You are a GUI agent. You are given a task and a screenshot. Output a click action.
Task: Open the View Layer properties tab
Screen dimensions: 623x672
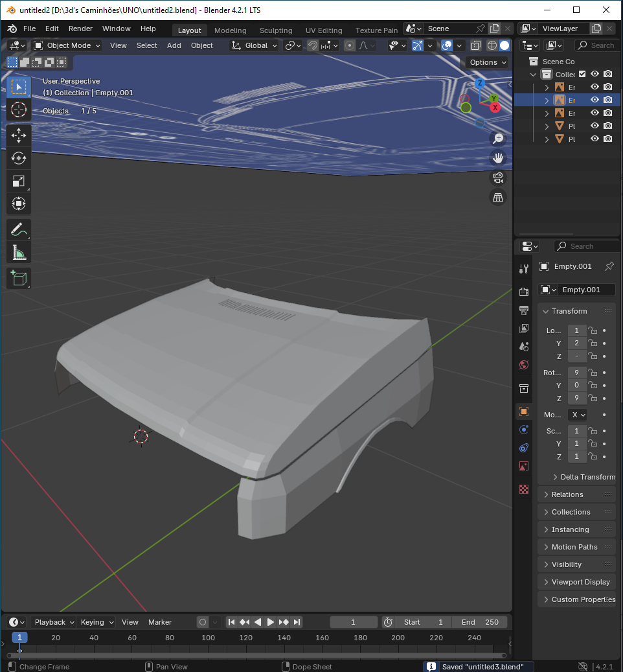524,329
